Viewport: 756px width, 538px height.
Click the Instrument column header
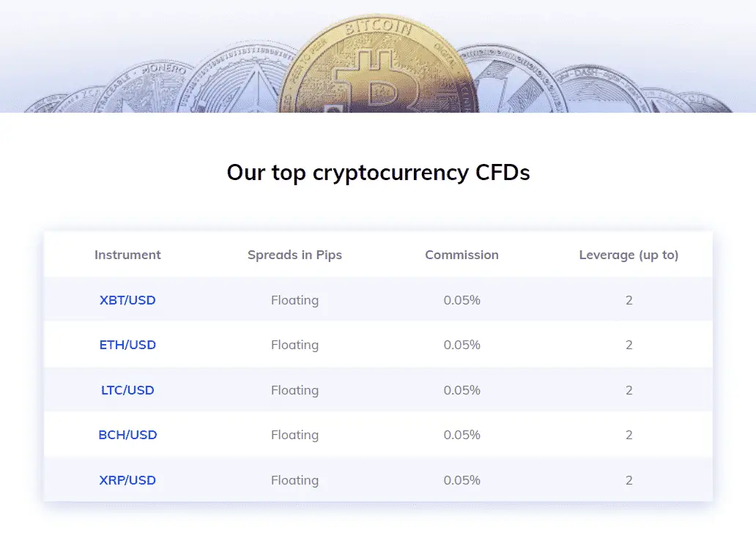tap(127, 255)
